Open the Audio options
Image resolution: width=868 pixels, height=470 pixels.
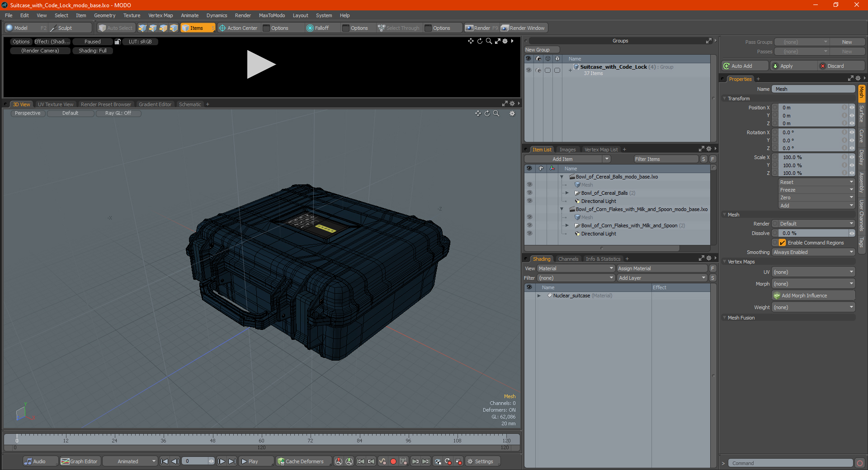[40, 461]
